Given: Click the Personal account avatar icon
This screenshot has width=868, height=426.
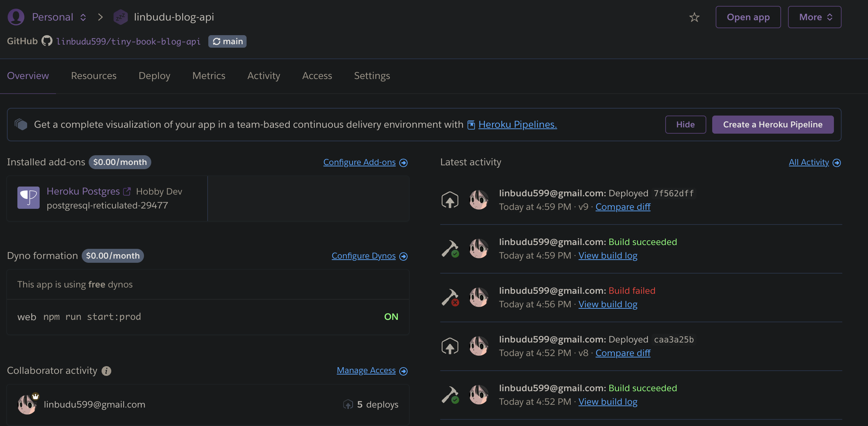Looking at the screenshot, I should point(16,17).
